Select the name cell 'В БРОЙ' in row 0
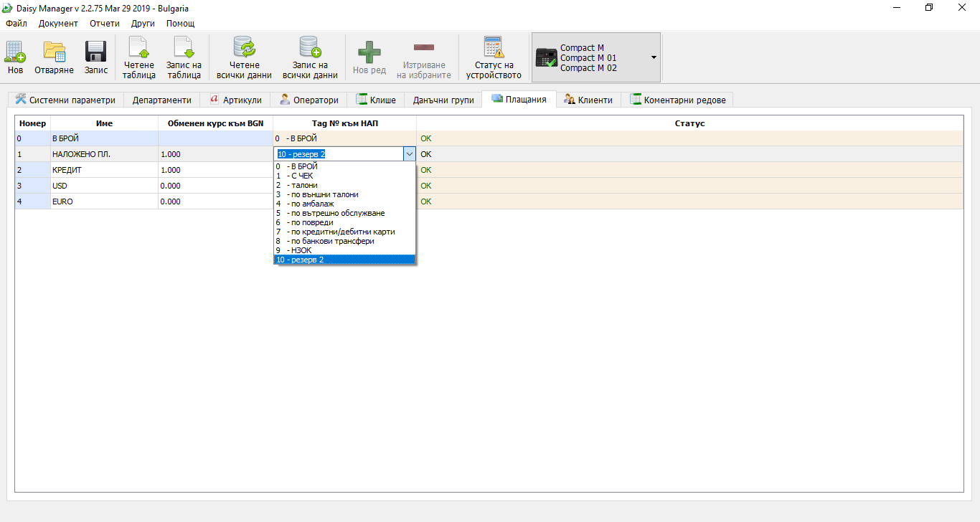The width and height of the screenshot is (980, 522). (x=105, y=138)
